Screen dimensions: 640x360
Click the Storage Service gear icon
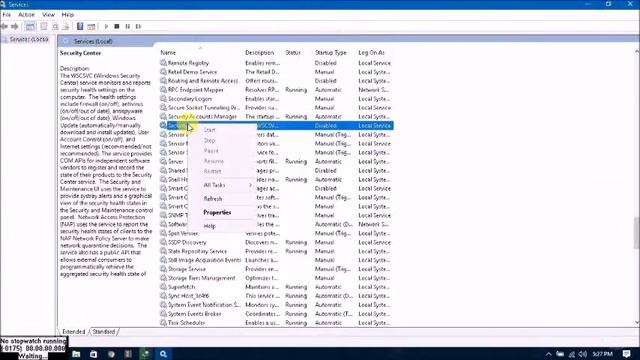point(163,269)
